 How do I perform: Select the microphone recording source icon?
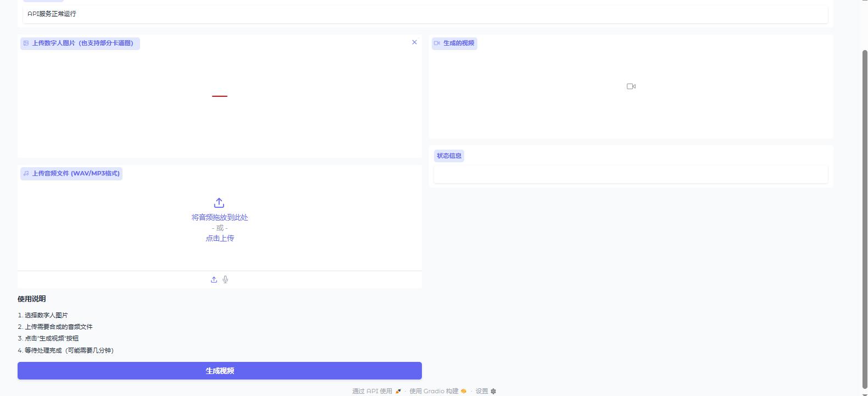coord(225,279)
